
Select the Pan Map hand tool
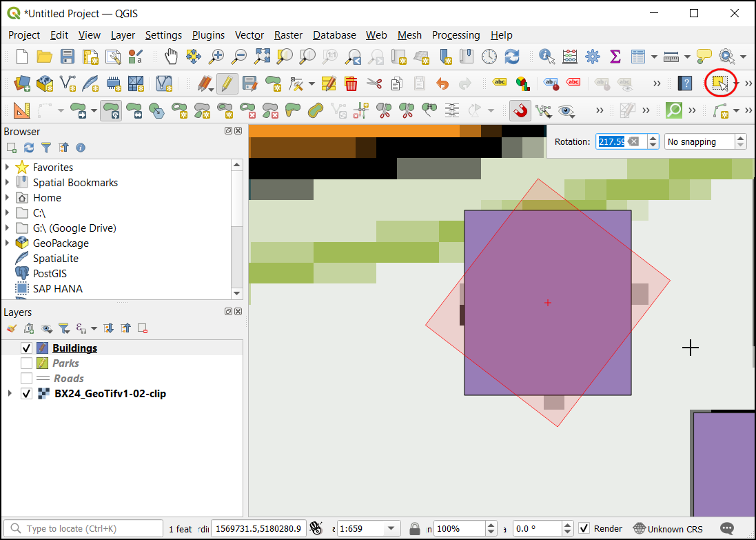tap(171, 56)
